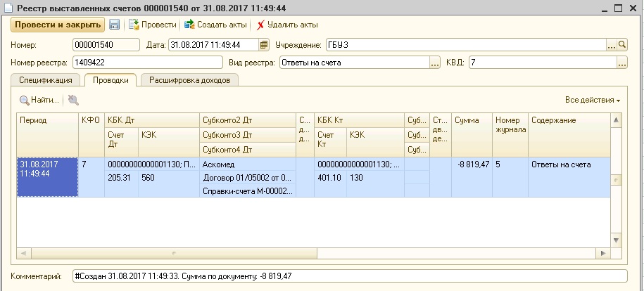Click the table's vertical scrollbar down arrow

coord(615,240)
